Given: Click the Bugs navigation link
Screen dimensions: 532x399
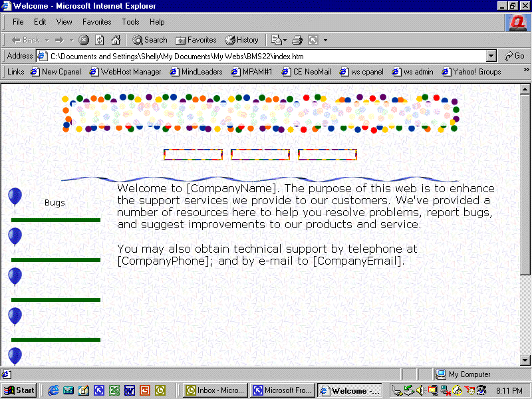Looking at the screenshot, I should click(x=55, y=203).
